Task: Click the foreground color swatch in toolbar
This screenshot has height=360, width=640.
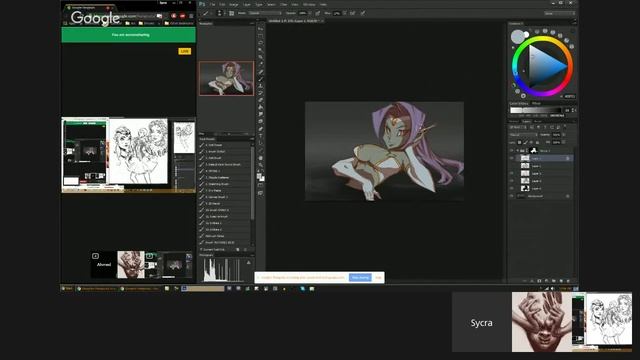Action: tap(259, 176)
